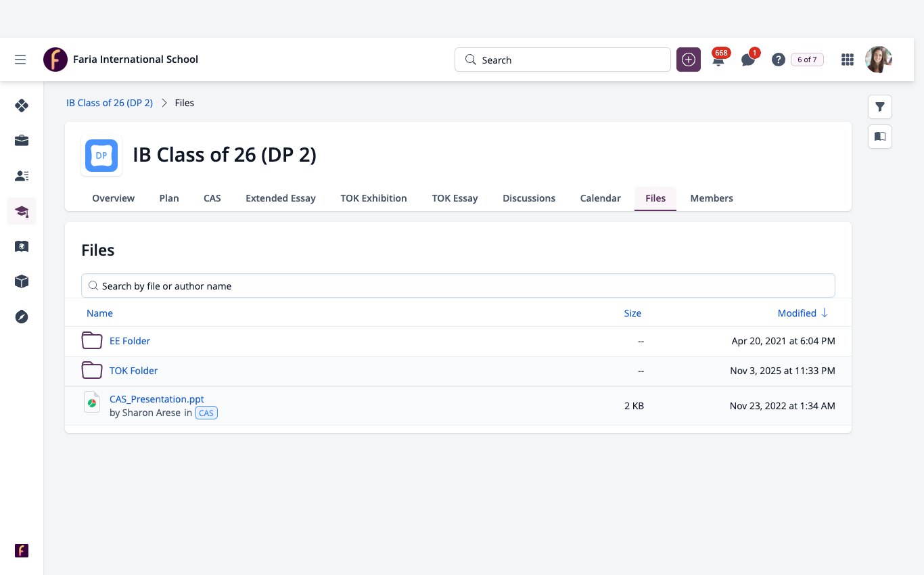Screen dimensions: 924x575
Task: Sort files by Size column
Action: coord(632,313)
